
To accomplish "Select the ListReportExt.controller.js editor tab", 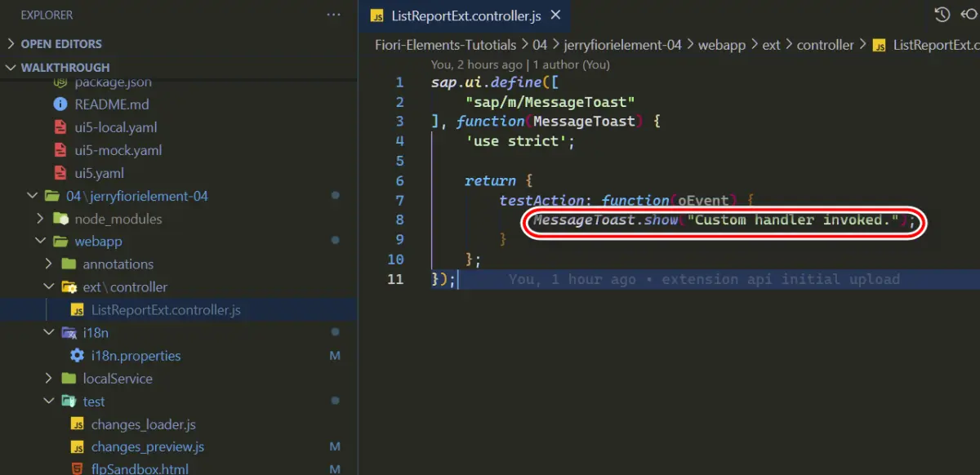I will pos(465,15).
